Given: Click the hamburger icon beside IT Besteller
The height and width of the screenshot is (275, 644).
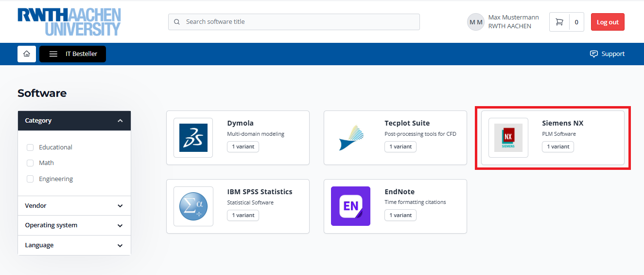Looking at the screenshot, I should 53,54.
